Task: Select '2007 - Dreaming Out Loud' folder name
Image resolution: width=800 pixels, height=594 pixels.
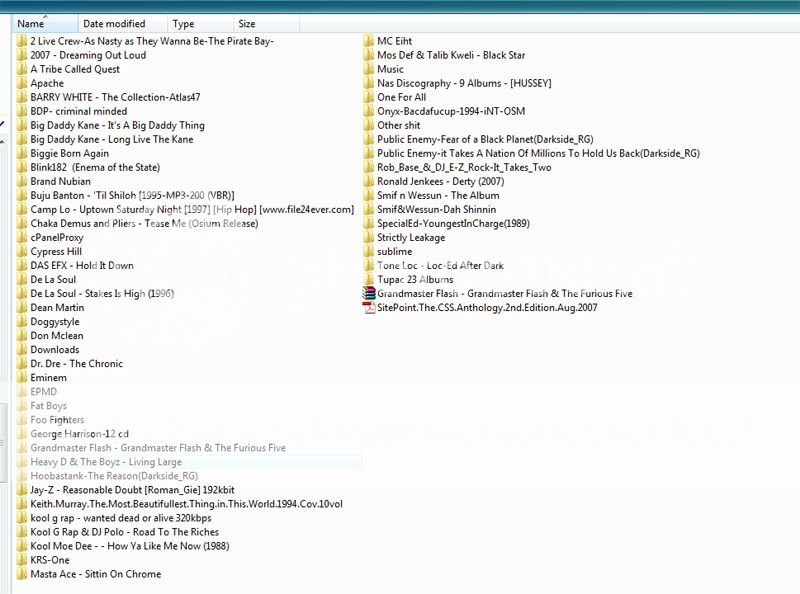Action: pyautogui.click(x=88, y=55)
